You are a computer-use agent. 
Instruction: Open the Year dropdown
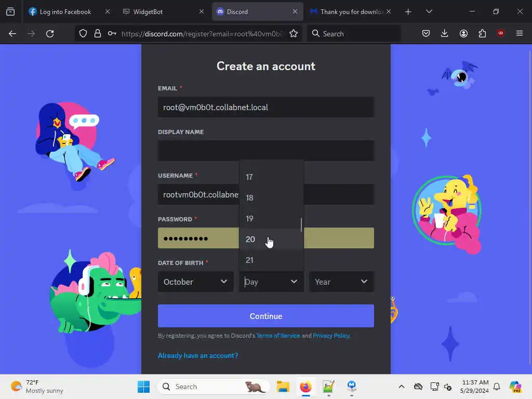(x=342, y=282)
